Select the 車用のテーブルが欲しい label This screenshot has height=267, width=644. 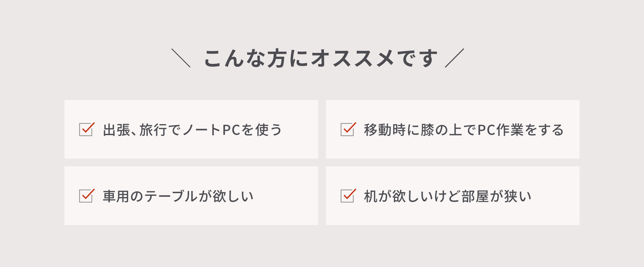[x=178, y=196]
